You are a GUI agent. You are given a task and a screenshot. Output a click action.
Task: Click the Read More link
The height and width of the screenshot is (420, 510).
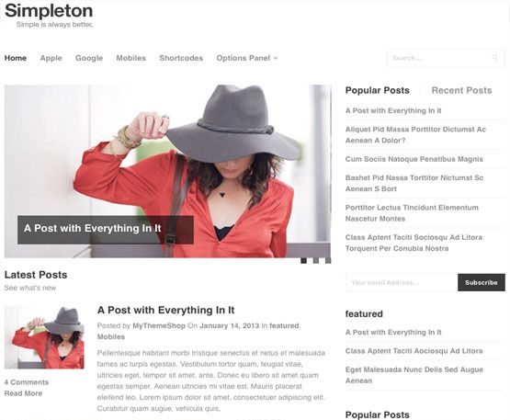click(23, 393)
